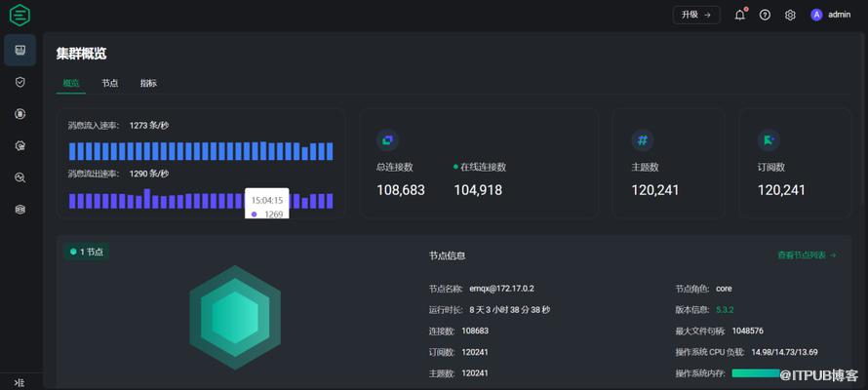The height and width of the screenshot is (390, 868).
Task: Click the notification bell icon
Action: coord(739,15)
